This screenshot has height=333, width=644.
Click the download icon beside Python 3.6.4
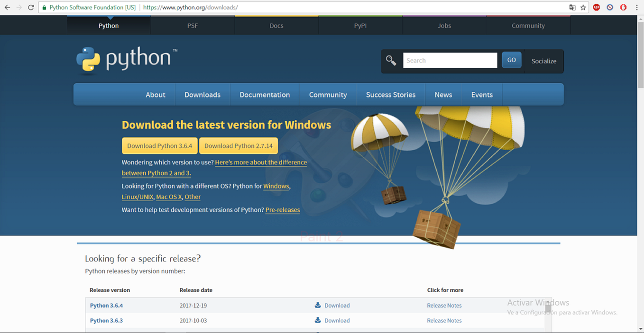point(317,306)
